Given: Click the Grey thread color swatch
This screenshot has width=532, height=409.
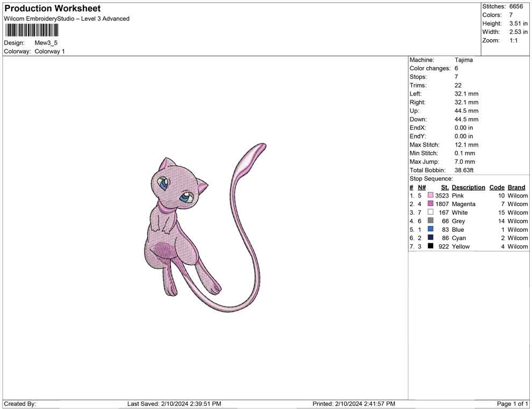Looking at the screenshot, I should click(430, 221).
